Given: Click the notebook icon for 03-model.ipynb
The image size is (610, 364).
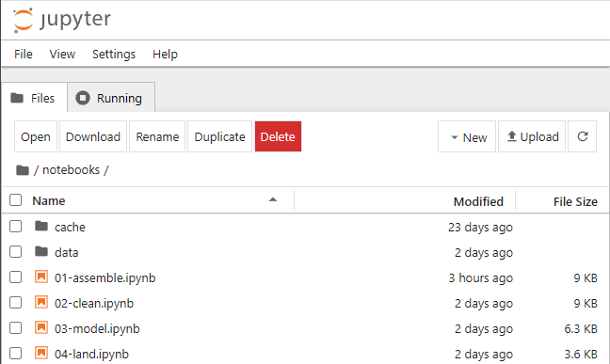Looking at the screenshot, I should click(41, 328).
